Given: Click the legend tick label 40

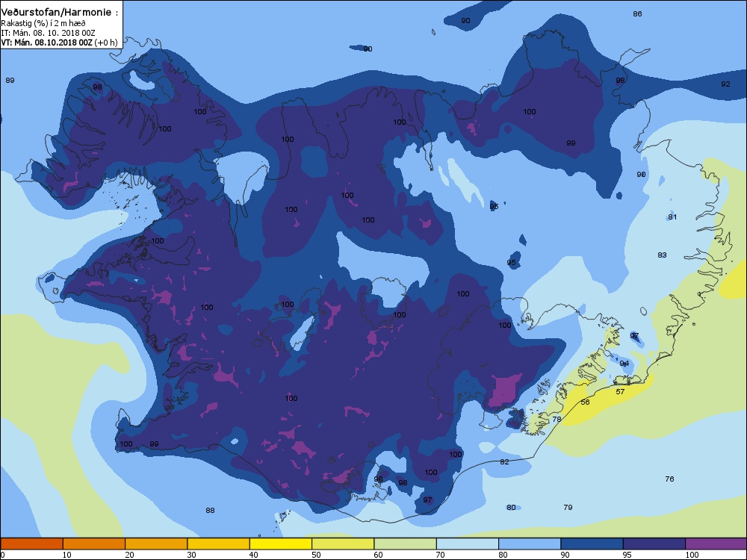Looking at the screenshot, I should click(254, 555).
